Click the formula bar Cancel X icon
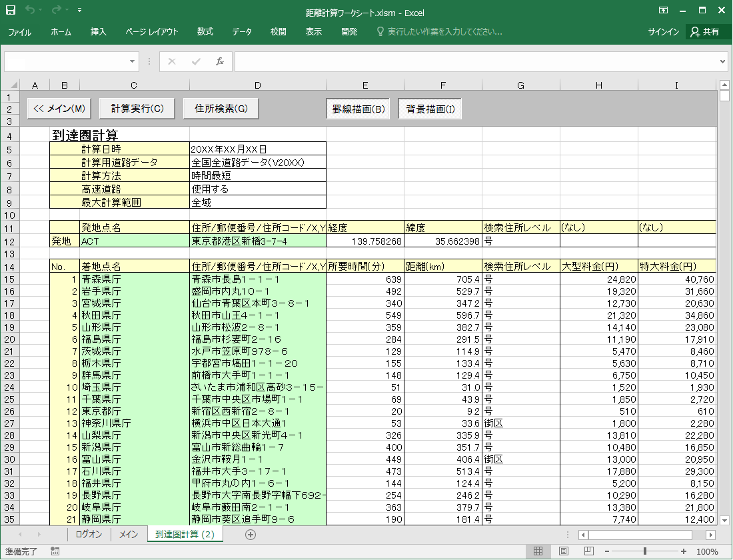The height and width of the screenshot is (560, 733). [171, 61]
